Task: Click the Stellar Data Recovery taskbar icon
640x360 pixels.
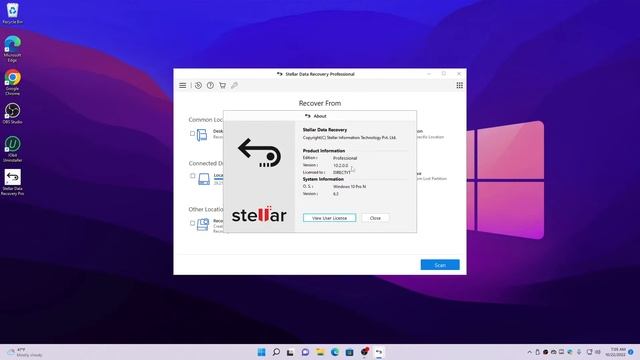Action: pos(379,352)
